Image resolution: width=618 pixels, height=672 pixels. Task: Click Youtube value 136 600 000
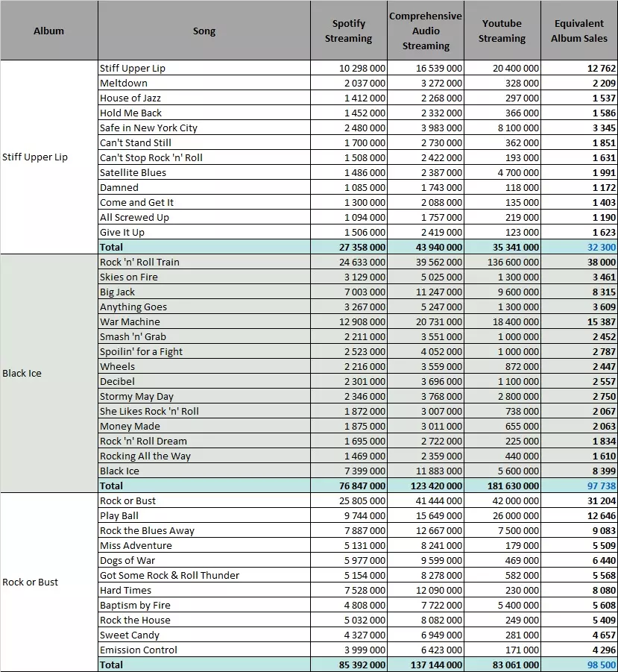(x=502, y=262)
